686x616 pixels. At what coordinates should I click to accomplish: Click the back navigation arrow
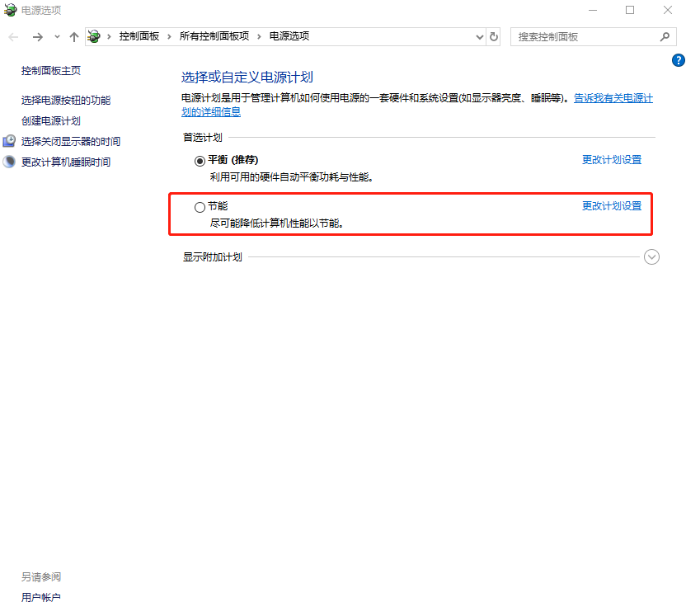[13, 37]
